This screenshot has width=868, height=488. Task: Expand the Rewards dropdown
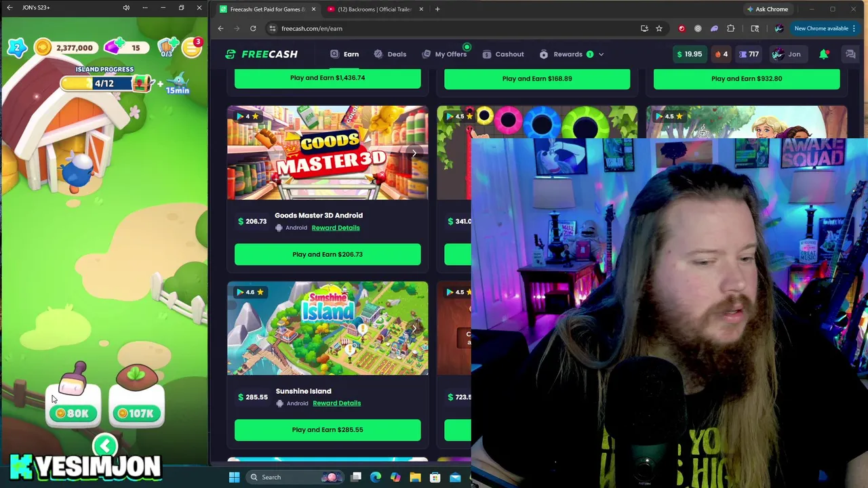(x=571, y=54)
